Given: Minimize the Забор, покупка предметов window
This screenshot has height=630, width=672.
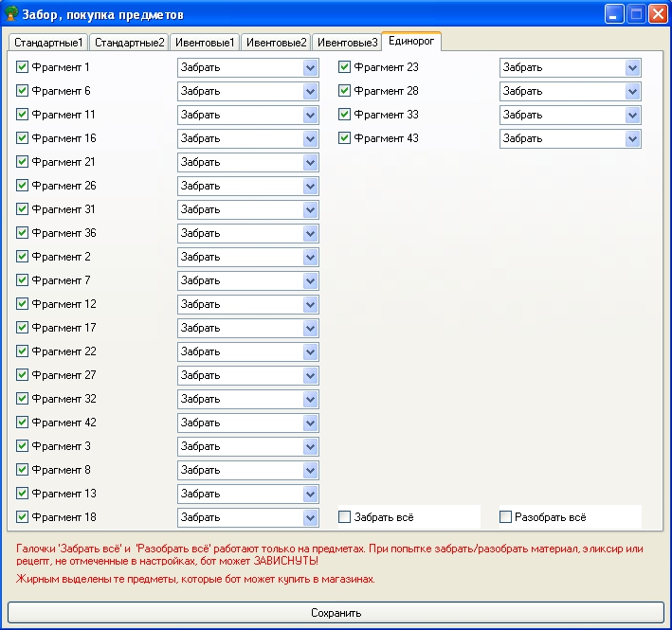Looking at the screenshot, I should click(615, 14).
